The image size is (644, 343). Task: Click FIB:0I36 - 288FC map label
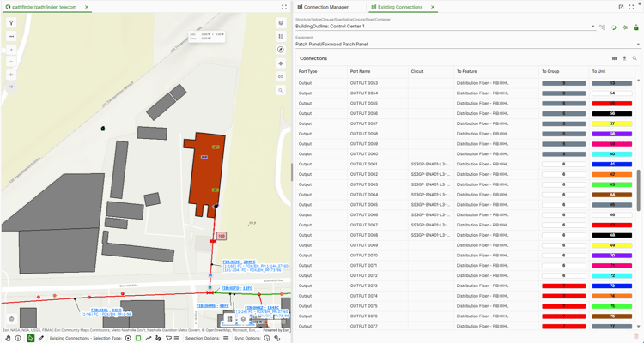click(239, 262)
